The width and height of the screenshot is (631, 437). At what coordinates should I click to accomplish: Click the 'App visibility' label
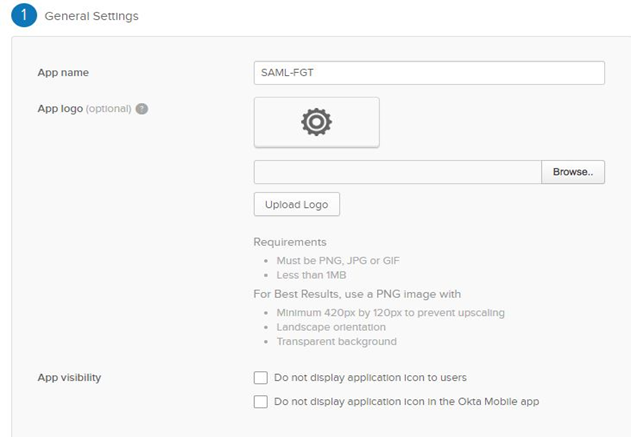pos(68,378)
